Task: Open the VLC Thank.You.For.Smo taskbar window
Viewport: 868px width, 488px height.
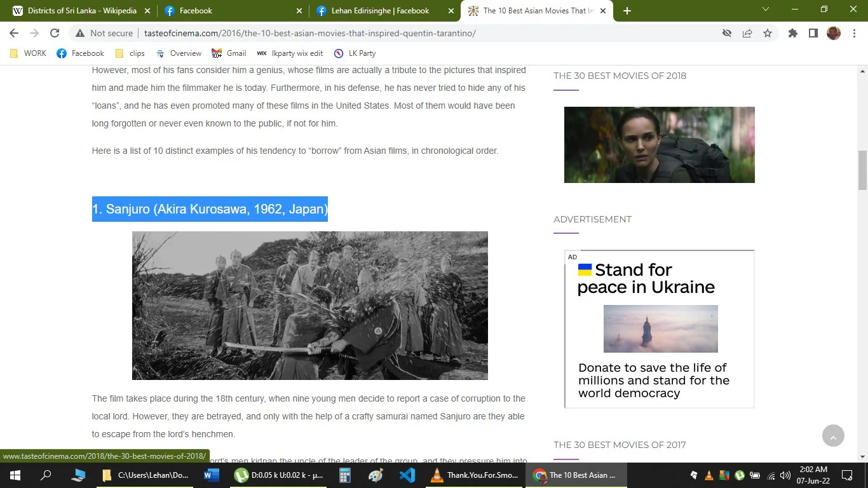Action: [475, 475]
